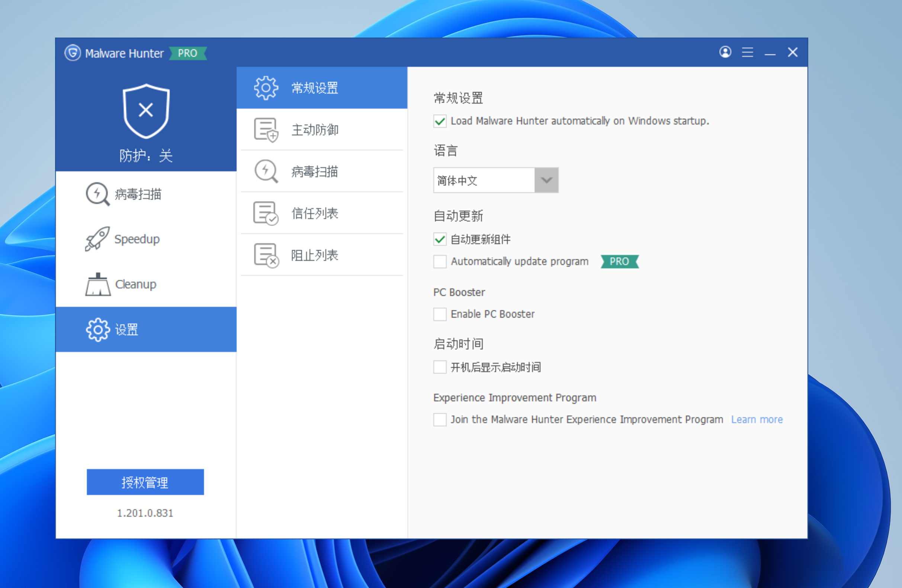Click the 防护: 关 status text
902x588 pixels.
tap(146, 156)
